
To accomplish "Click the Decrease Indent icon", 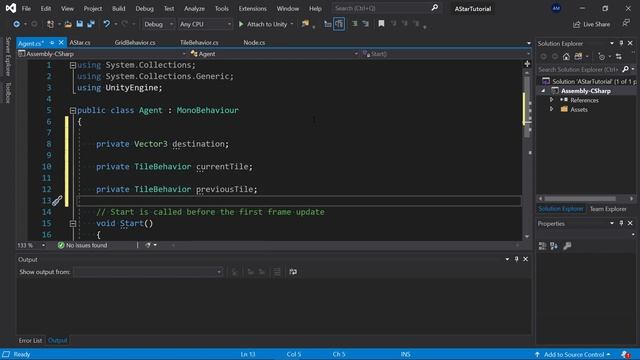I will click(x=355, y=24).
